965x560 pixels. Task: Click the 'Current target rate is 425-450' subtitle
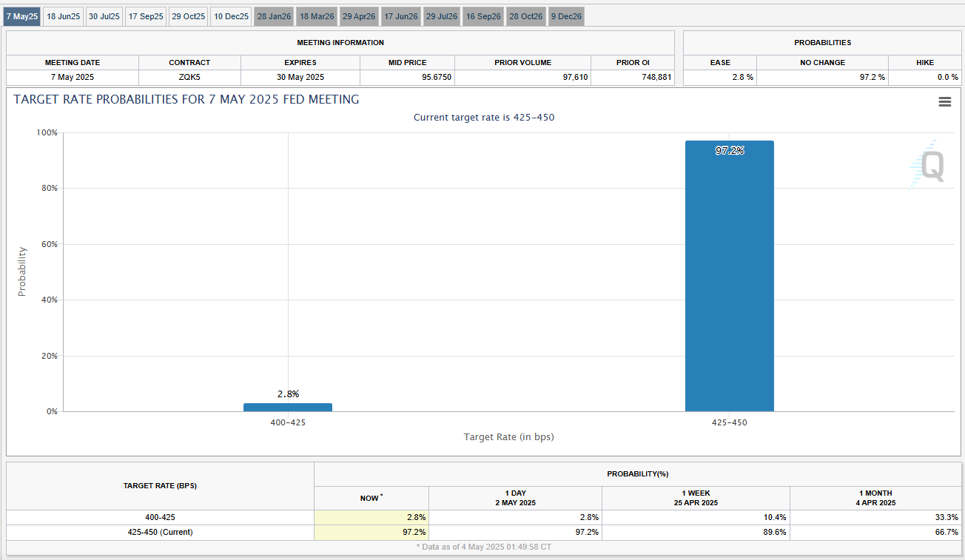[484, 118]
